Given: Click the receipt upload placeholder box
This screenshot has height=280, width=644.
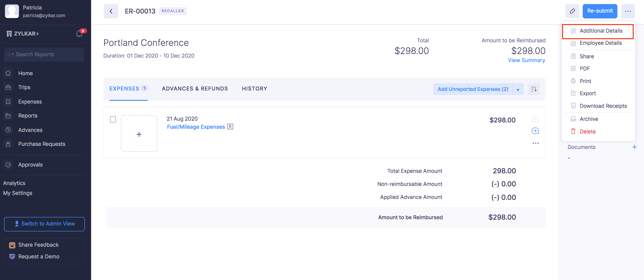Looking at the screenshot, I should pyautogui.click(x=139, y=133).
